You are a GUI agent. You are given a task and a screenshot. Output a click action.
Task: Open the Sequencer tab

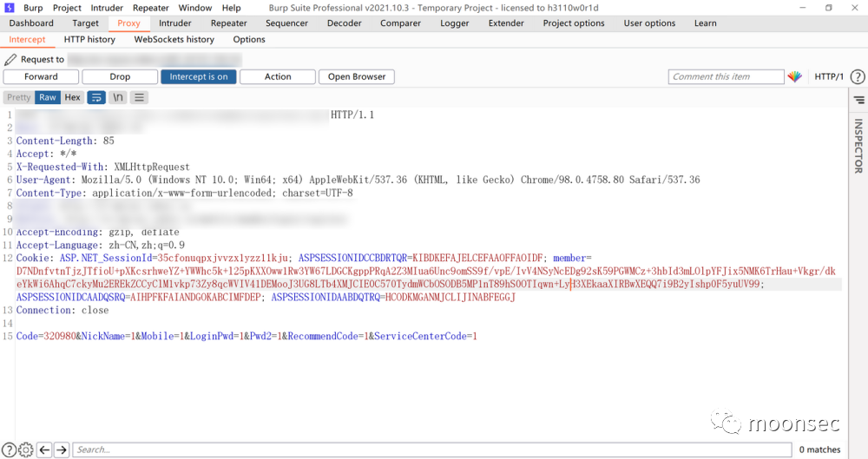[286, 23]
